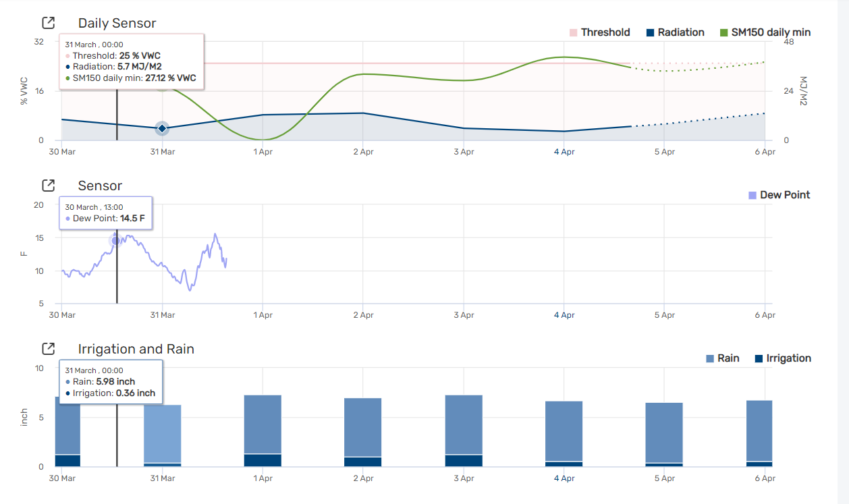The width and height of the screenshot is (849, 504).
Task: Select the 4 Apr date label on Daily Sensor
Action: [564, 152]
